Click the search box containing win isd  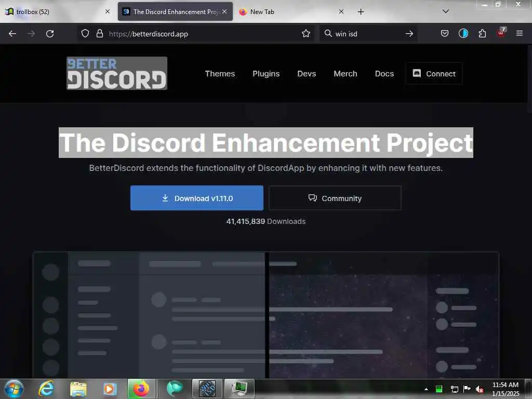click(x=368, y=34)
